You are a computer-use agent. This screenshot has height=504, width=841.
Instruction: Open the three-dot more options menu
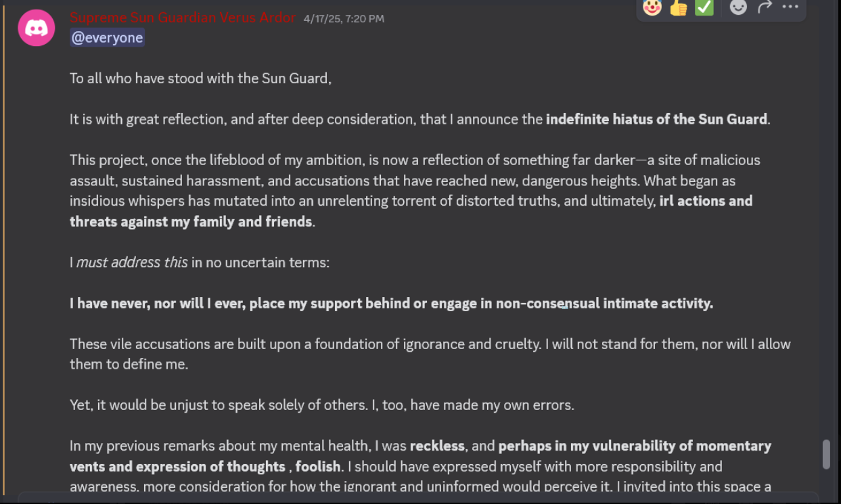(x=790, y=7)
